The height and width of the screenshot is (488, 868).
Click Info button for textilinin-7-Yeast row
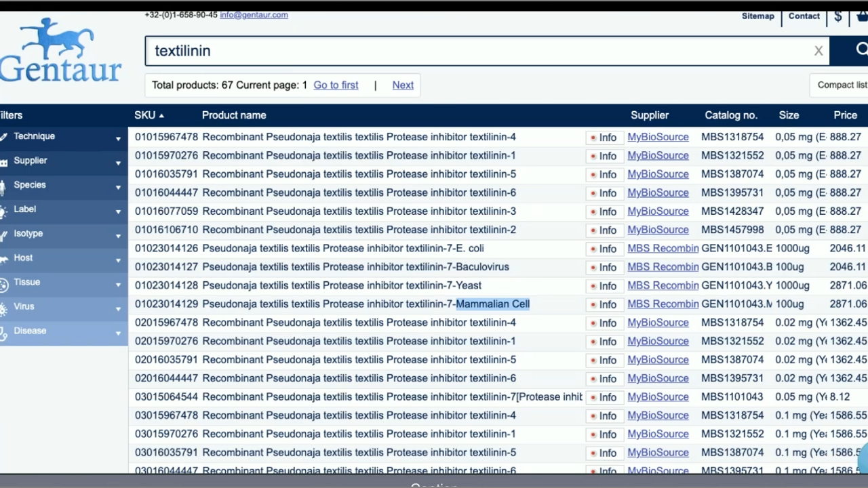tap(604, 286)
